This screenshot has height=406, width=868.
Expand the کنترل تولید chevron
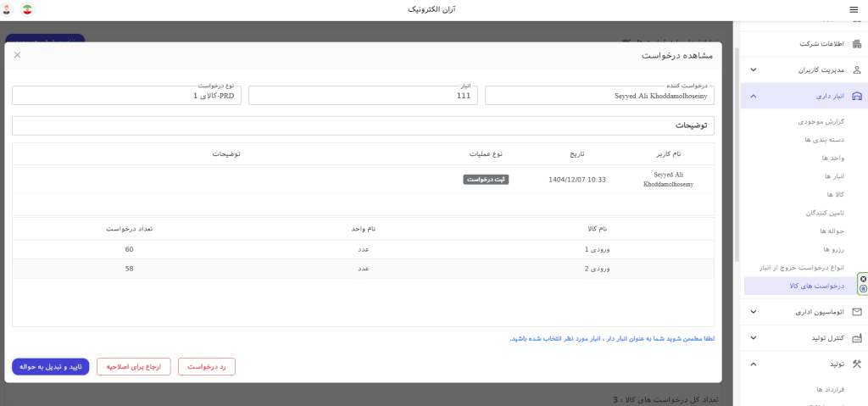(753, 338)
